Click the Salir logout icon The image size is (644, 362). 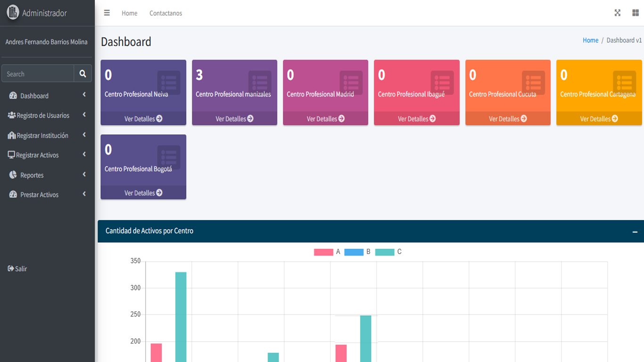pos(10,269)
